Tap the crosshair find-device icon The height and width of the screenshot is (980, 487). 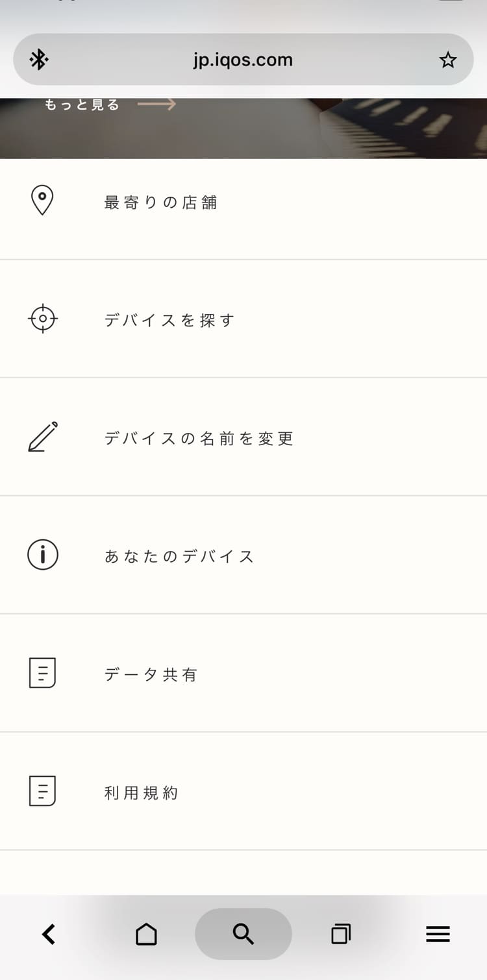pyautogui.click(x=43, y=319)
